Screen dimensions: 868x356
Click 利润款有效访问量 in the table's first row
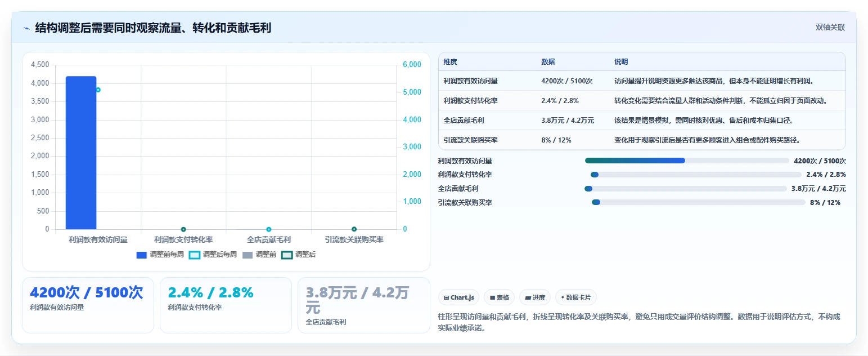[470, 81]
